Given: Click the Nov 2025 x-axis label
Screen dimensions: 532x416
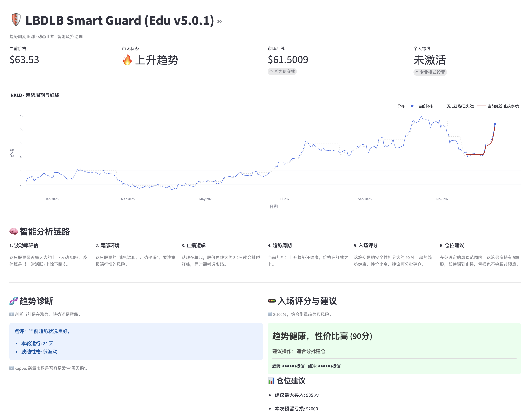Looking at the screenshot, I should [443, 199].
